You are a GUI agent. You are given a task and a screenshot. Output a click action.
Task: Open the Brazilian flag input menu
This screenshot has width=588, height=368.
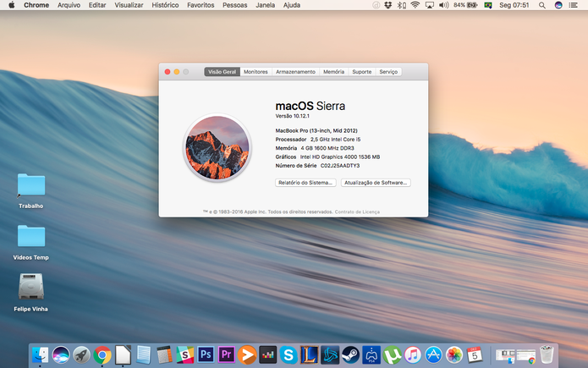click(488, 5)
